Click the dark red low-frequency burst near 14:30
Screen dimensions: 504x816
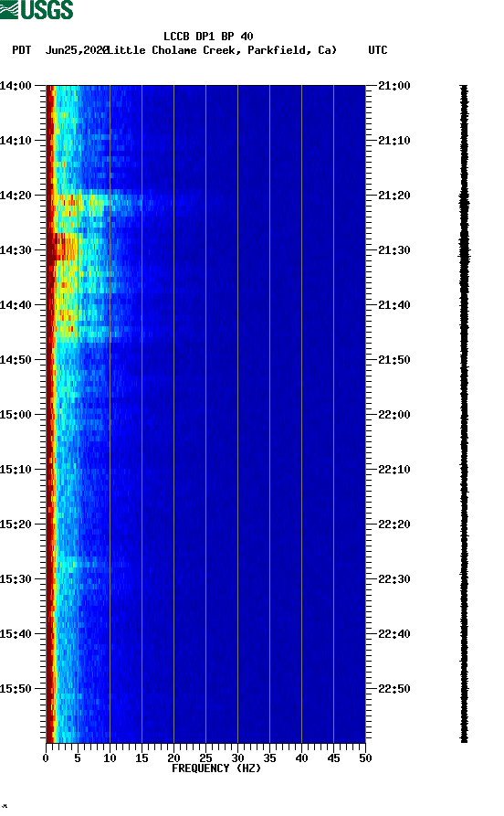click(x=62, y=248)
